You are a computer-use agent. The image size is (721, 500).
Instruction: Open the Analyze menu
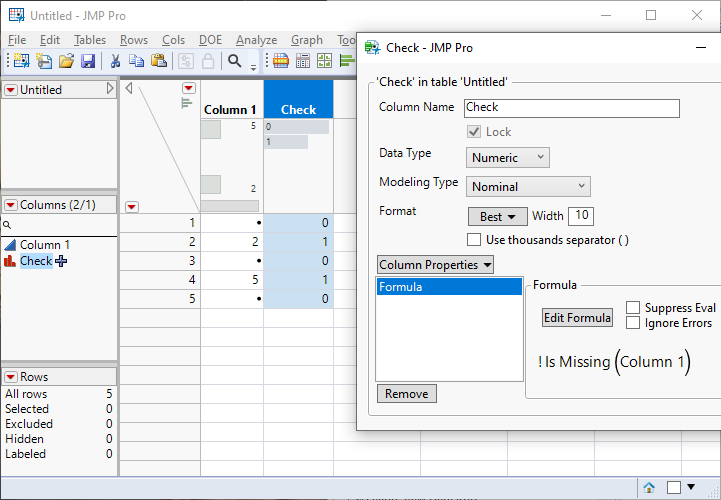pos(256,40)
